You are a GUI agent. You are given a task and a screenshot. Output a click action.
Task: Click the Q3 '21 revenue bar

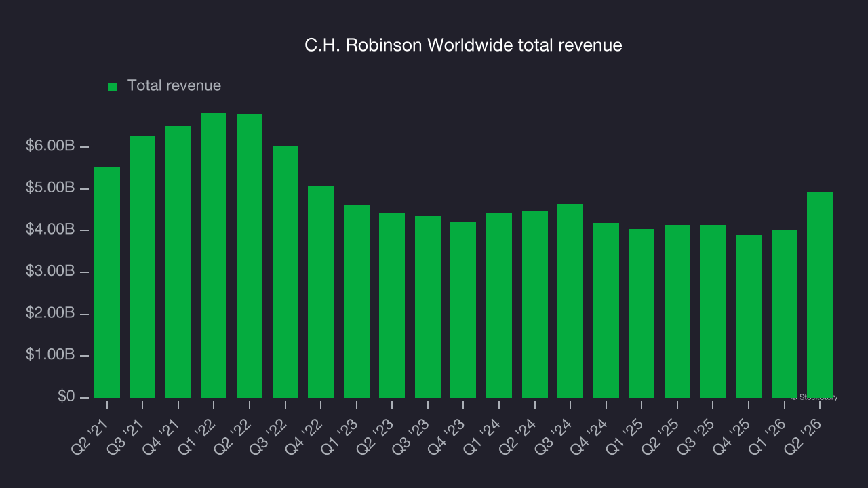(142, 267)
